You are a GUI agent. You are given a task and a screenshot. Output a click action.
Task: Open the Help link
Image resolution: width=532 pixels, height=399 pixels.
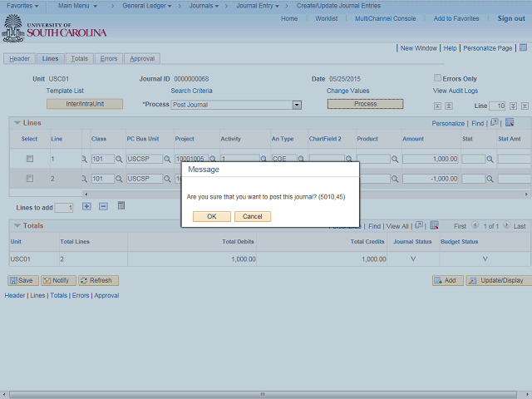(x=450, y=48)
